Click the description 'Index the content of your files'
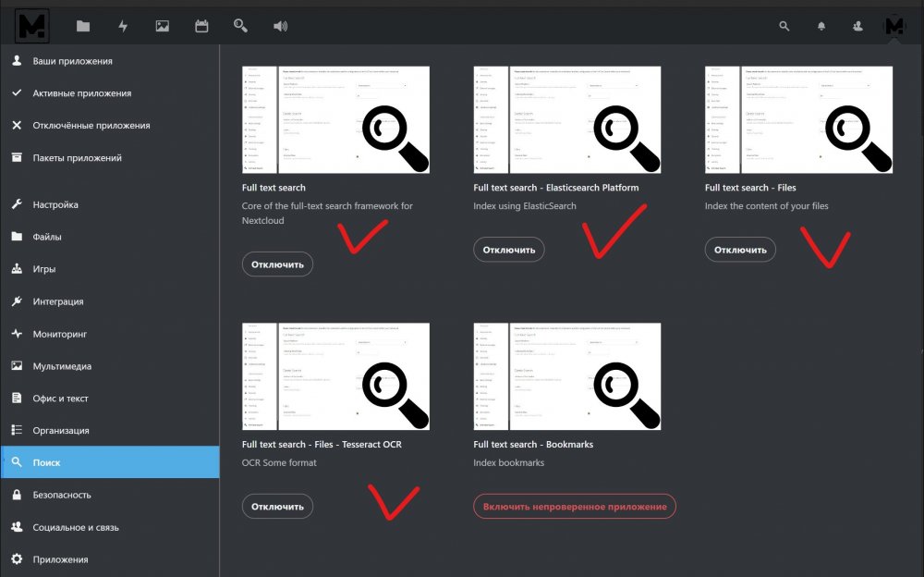This screenshot has height=577, width=924. click(767, 206)
